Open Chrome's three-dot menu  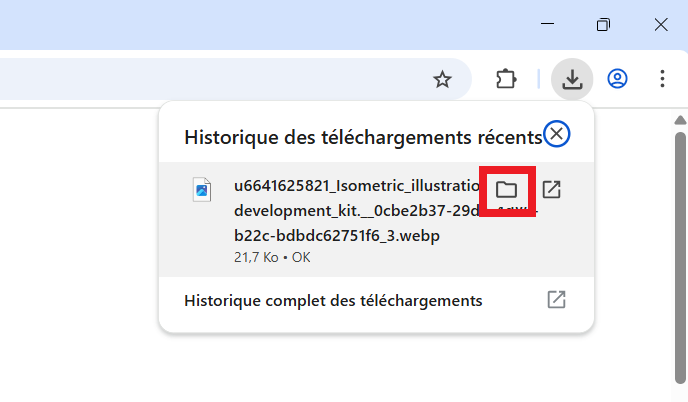coord(662,79)
